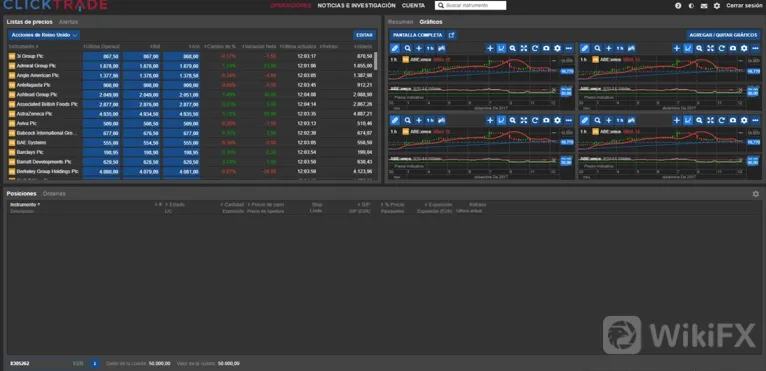The image size is (766, 371).
Task: Click the blue info icon beside EUR account
Action: [x=95, y=364]
